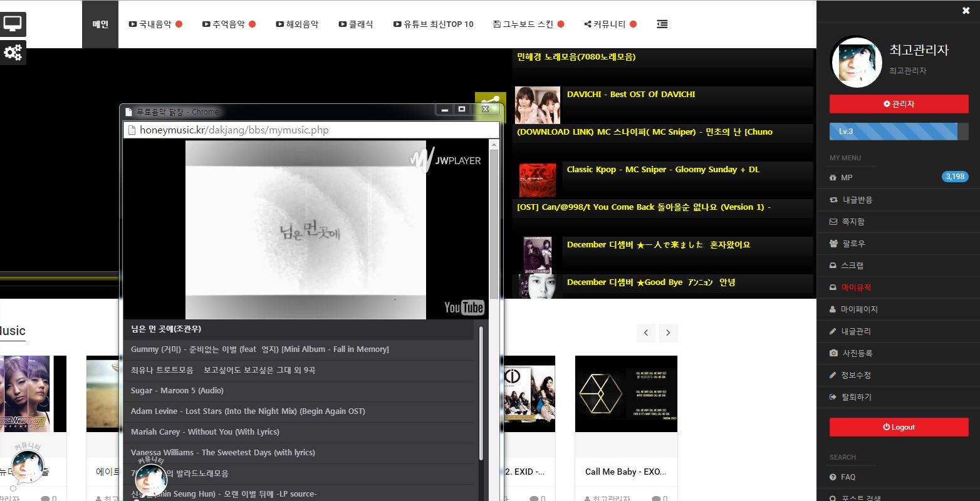
Task: Click the red Logout button
Action: (899, 427)
